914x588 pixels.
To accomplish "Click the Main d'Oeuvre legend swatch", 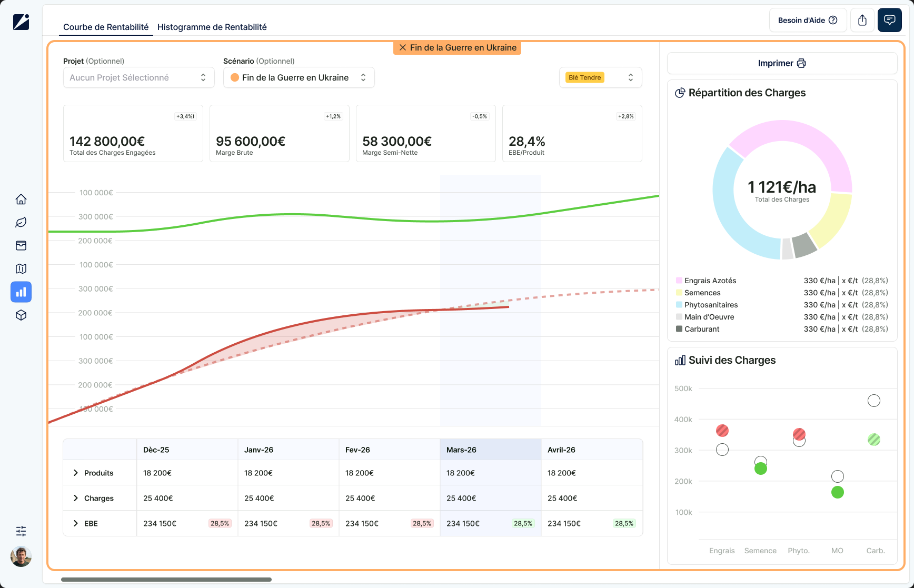I will 679,317.
